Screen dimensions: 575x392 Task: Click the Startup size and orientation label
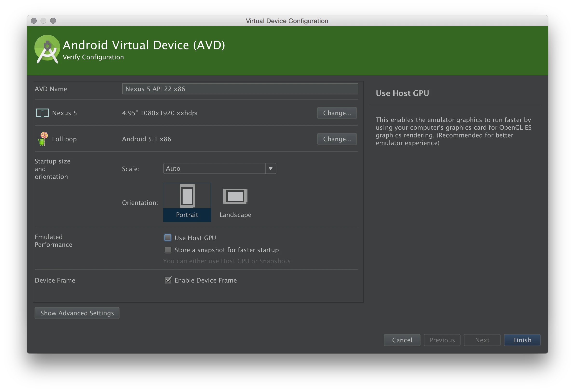(x=52, y=169)
